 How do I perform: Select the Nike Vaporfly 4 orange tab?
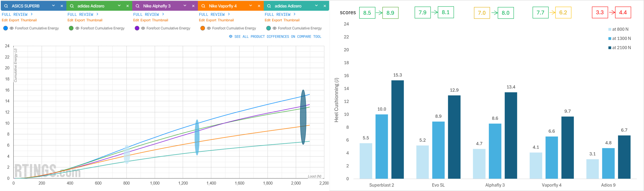point(223,6)
